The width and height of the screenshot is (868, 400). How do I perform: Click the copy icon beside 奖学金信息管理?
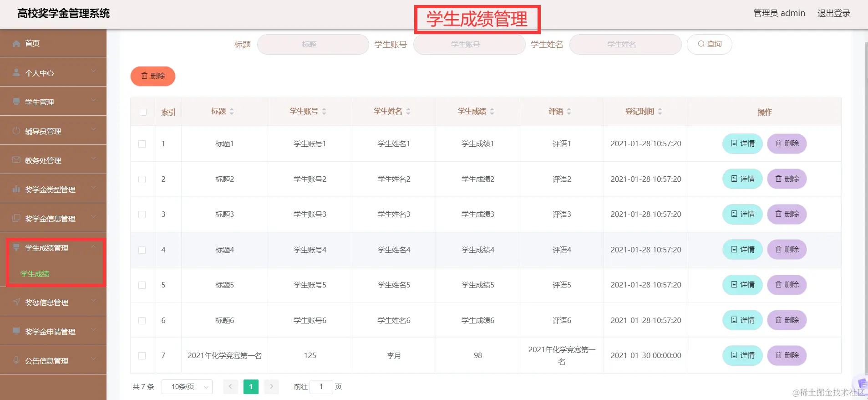coord(16,218)
